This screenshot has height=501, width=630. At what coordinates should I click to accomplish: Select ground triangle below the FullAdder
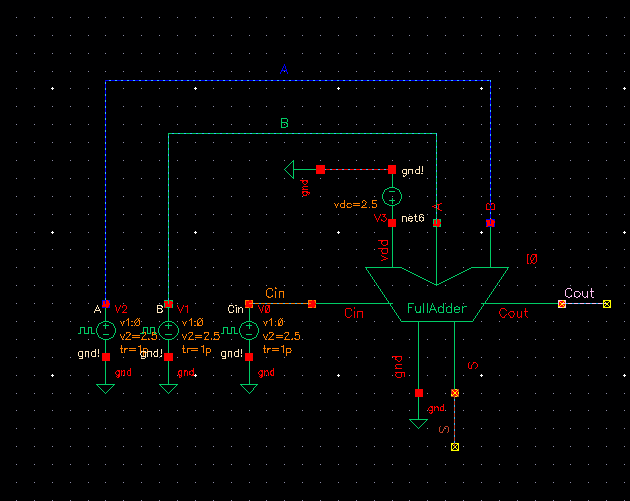(x=418, y=424)
